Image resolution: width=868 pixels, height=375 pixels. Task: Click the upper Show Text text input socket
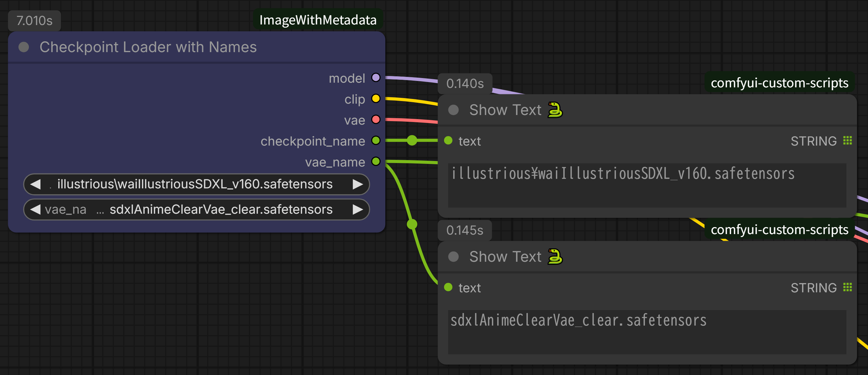[x=448, y=141]
